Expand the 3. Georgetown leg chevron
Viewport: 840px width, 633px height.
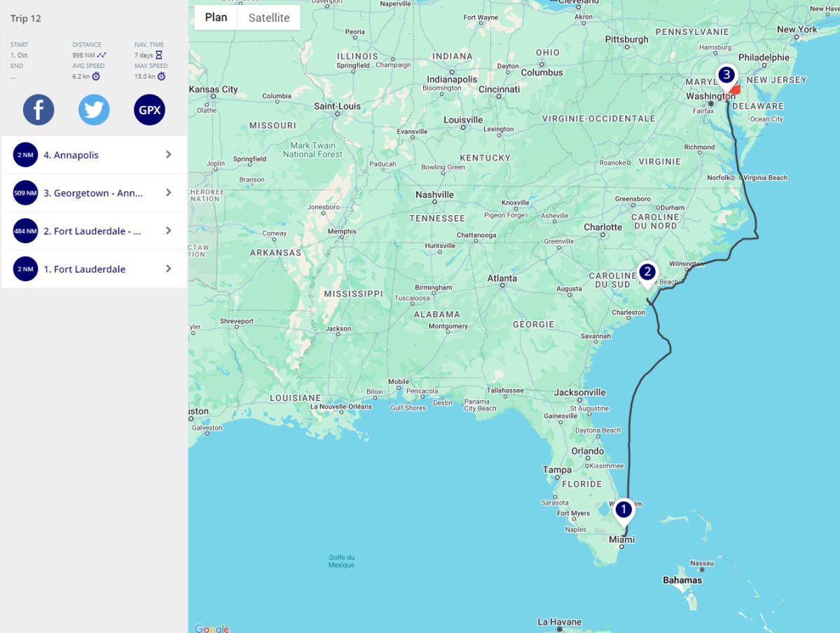168,193
